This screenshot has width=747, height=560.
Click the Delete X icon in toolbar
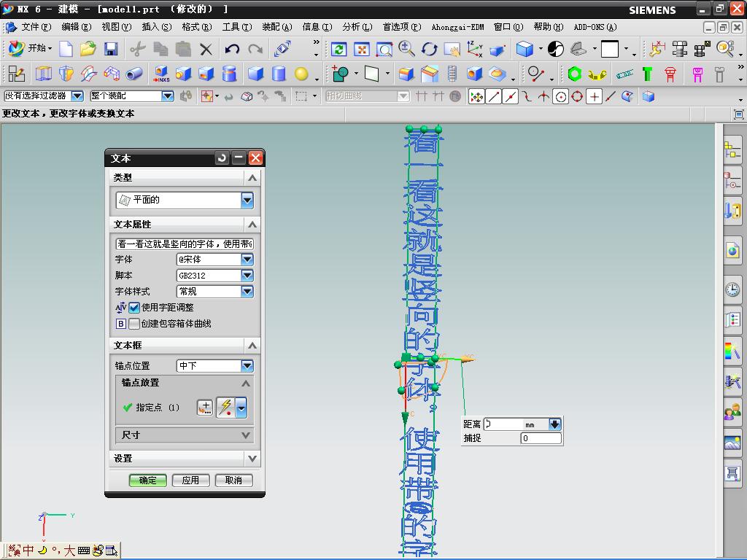point(206,49)
